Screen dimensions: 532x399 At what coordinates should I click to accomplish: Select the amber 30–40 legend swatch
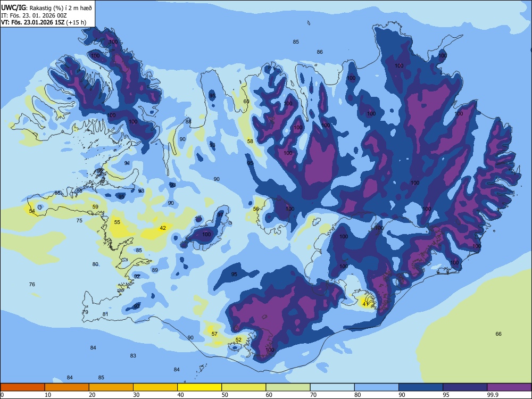click(155, 387)
